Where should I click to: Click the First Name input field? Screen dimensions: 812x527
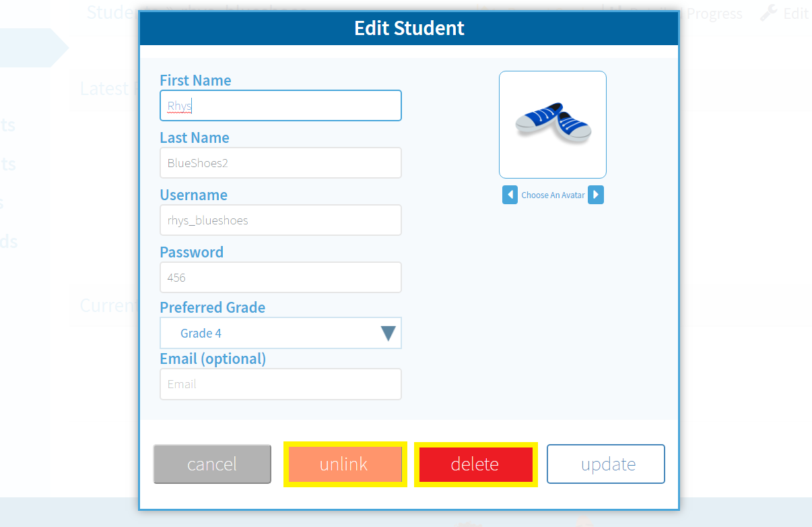pos(280,106)
